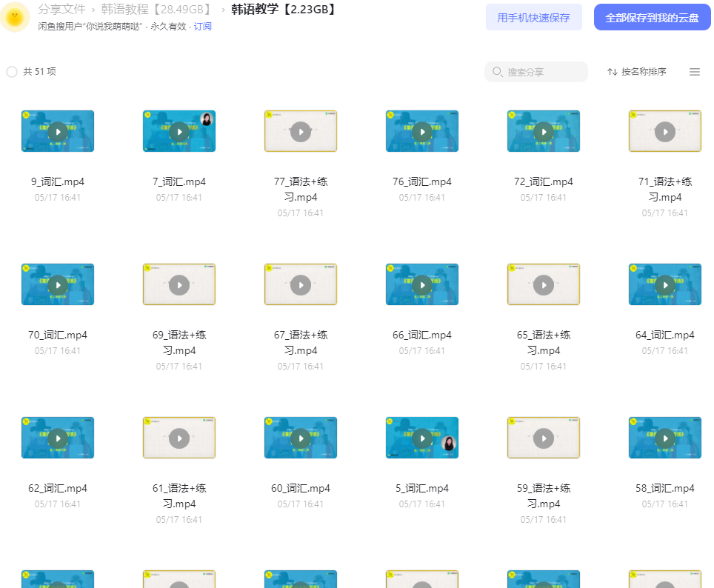Play the 9_词汇.mp4 video

(58, 132)
